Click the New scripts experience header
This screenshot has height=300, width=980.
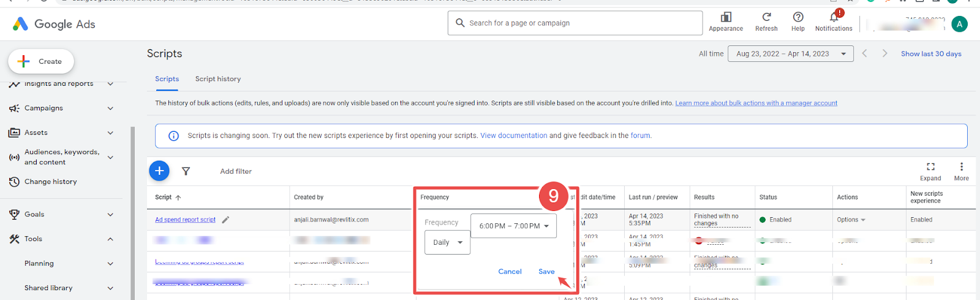(x=927, y=197)
